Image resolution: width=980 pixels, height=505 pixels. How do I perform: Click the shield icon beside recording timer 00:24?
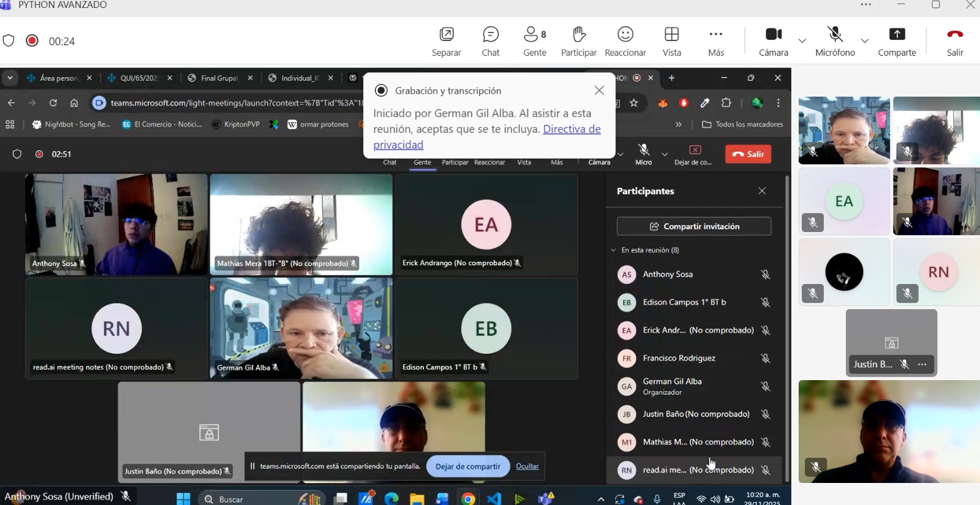[x=9, y=41]
